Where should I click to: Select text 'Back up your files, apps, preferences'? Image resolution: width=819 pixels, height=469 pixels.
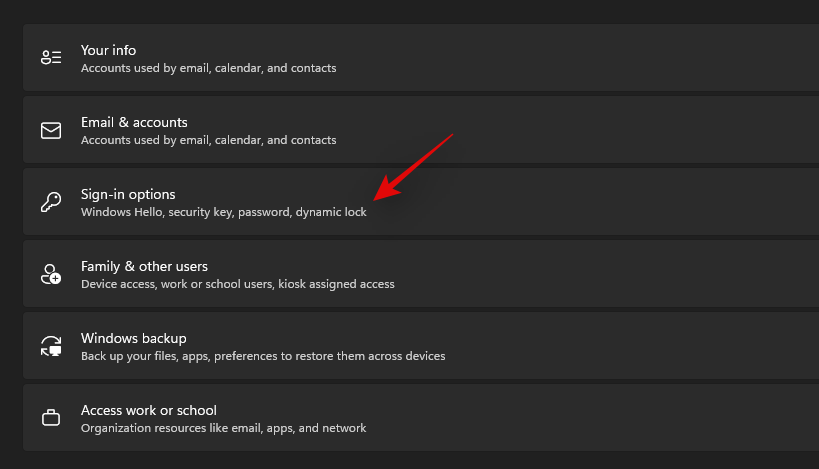(x=179, y=357)
